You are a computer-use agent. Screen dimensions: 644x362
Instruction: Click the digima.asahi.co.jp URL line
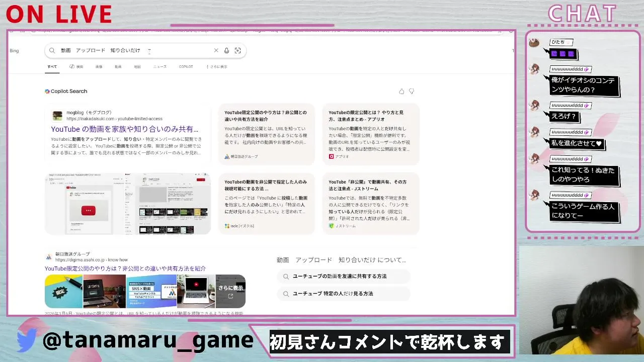point(92,260)
